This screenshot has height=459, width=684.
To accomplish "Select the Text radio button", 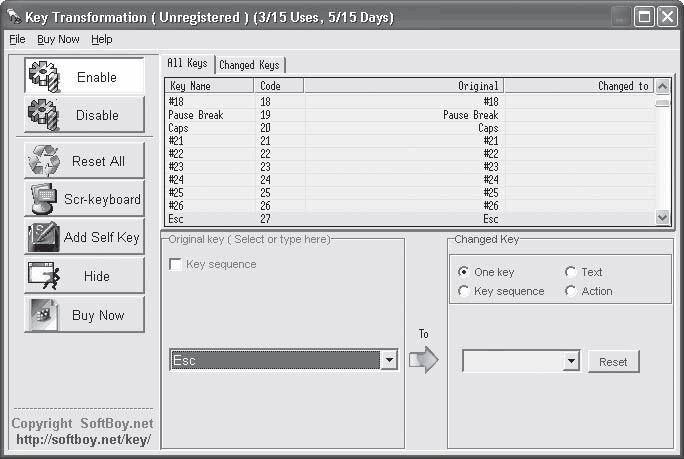I will (x=570, y=272).
